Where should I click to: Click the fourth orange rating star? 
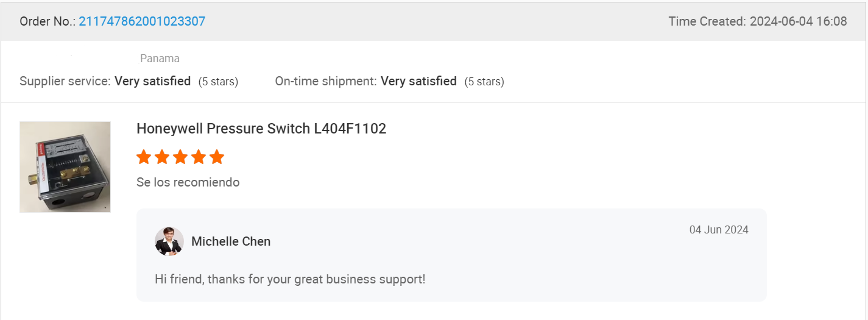(199, 157)
